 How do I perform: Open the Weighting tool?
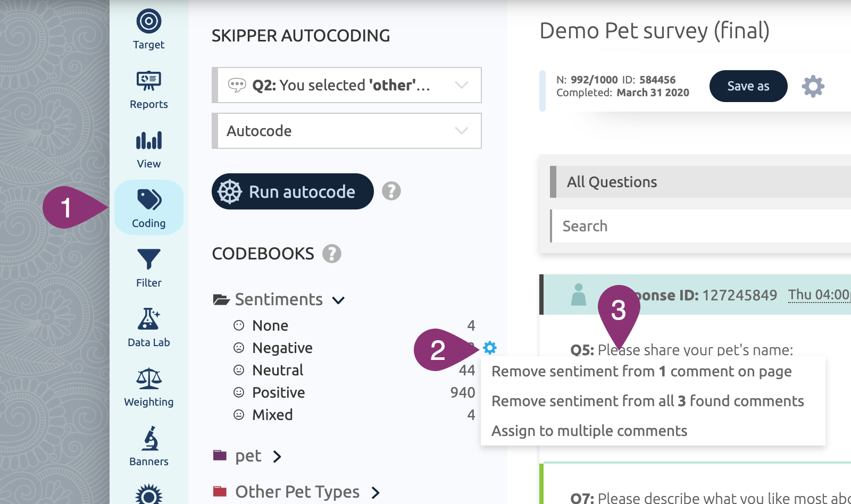click(x=148, y=380)
